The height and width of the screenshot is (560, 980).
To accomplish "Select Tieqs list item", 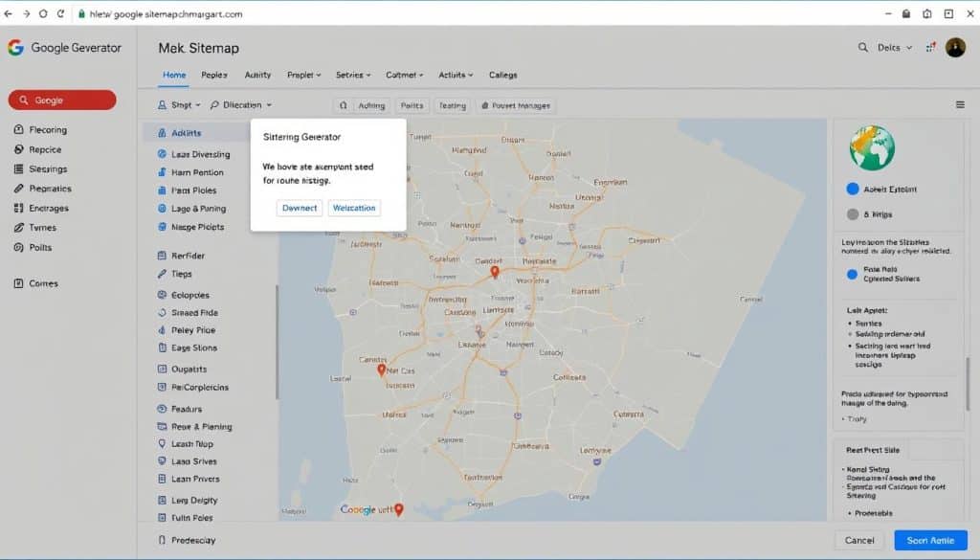I will [175, 274].
